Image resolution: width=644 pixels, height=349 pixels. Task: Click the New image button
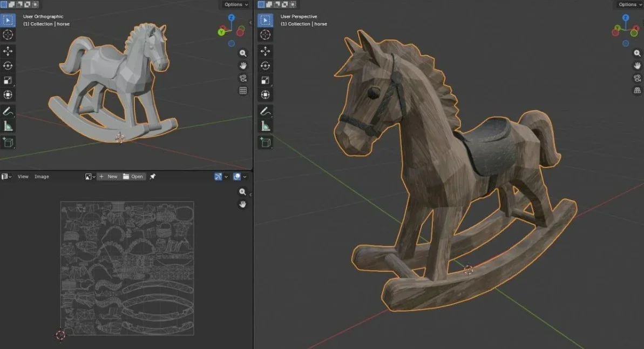(109, 177)
